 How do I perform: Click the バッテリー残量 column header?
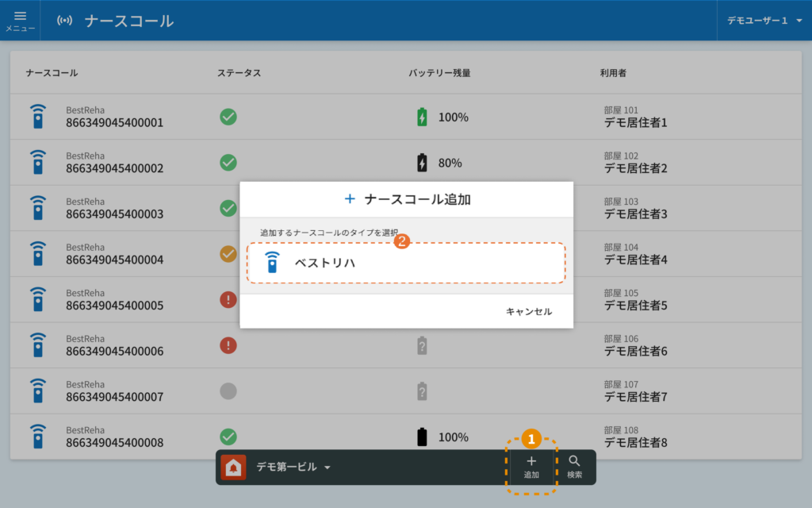439,73
